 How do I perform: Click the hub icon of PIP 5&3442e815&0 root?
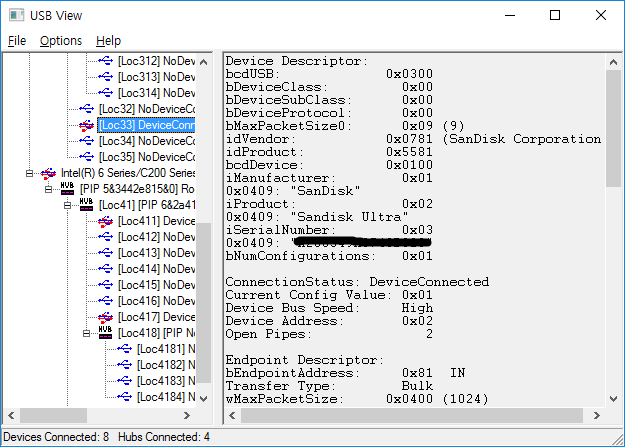[x=67, y=189]
